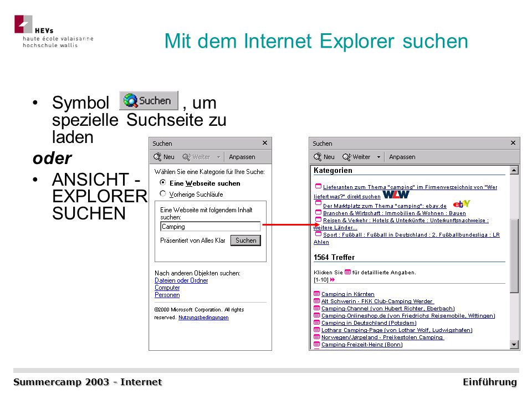The height and width of the screenshot is (399, 532).
Task: Select 'Eine Webseite suchen' radio option
Action: (163, 182)
